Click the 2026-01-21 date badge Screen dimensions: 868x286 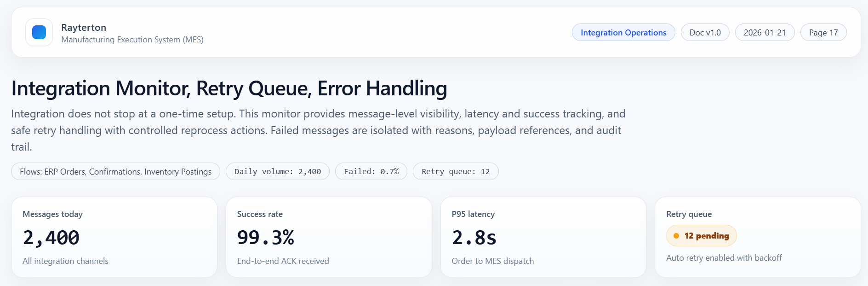point(765,33)
